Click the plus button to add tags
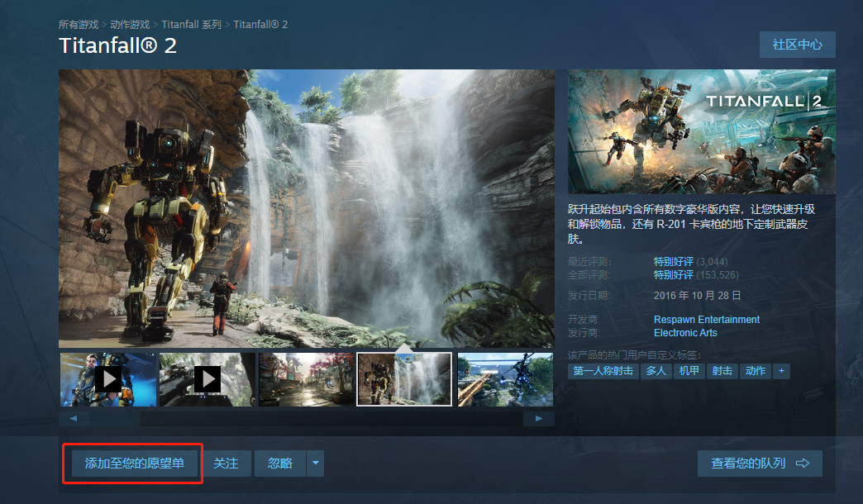This screenshot has height=504, width=863. (781, 371)
